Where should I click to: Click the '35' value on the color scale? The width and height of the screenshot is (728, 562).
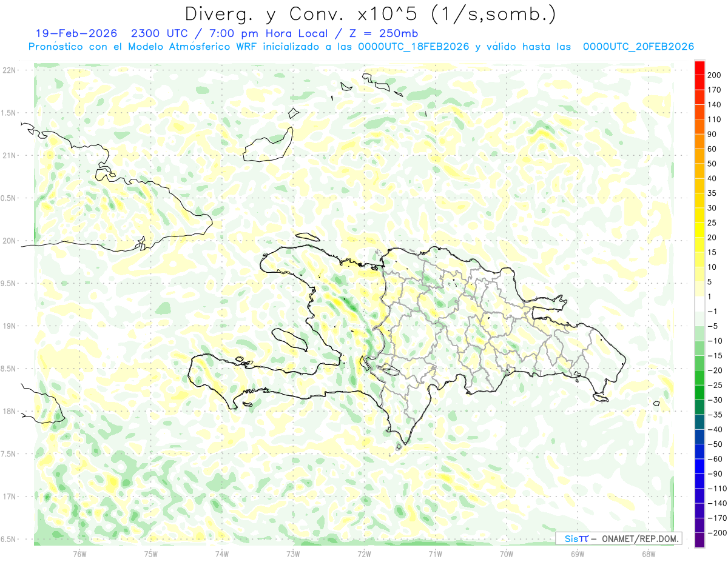[712, 193]
